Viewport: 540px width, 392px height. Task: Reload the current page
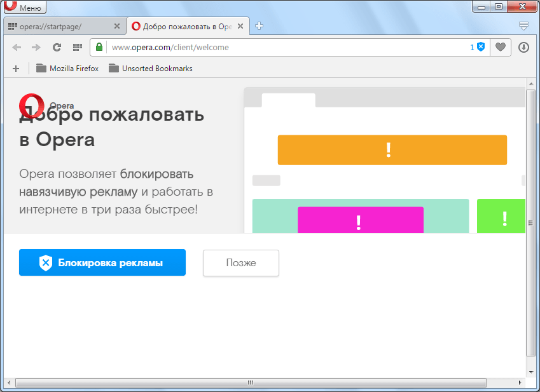(x=57, y=47)
